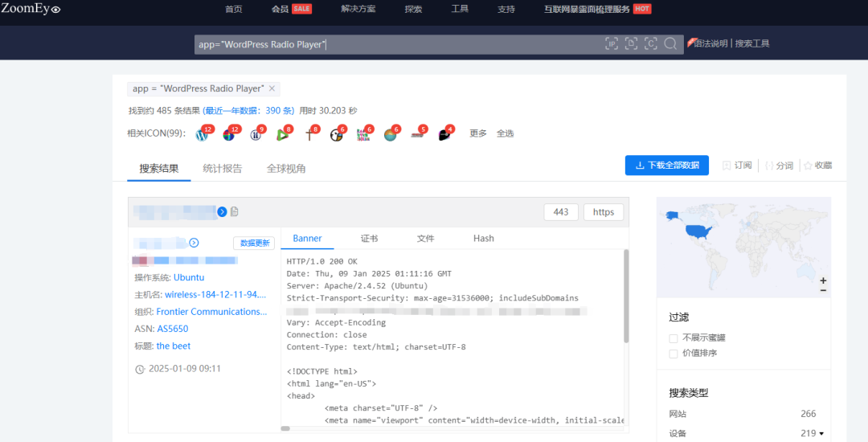
Task: Click the 最近一年数据: 390 条 link
Action: click(x=248, y=111)
